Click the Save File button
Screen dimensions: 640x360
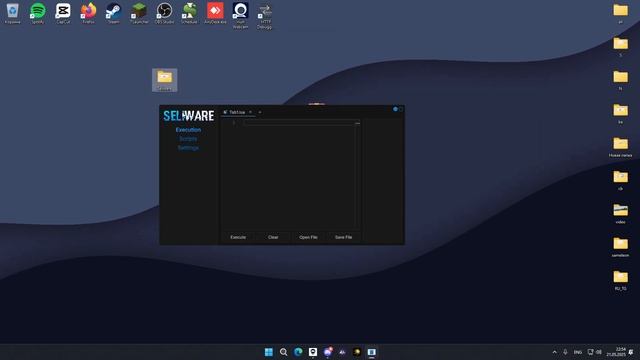(343, 237)
